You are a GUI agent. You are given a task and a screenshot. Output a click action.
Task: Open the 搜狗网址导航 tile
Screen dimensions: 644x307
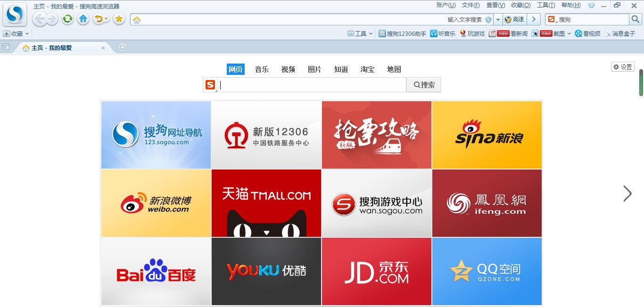coord(156,135)
